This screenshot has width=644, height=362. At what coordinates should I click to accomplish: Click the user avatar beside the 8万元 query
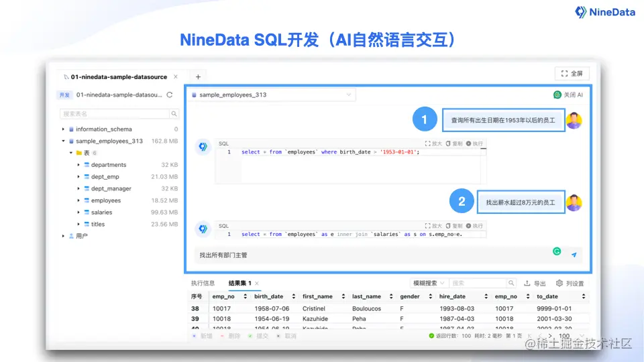pos(574,202)
